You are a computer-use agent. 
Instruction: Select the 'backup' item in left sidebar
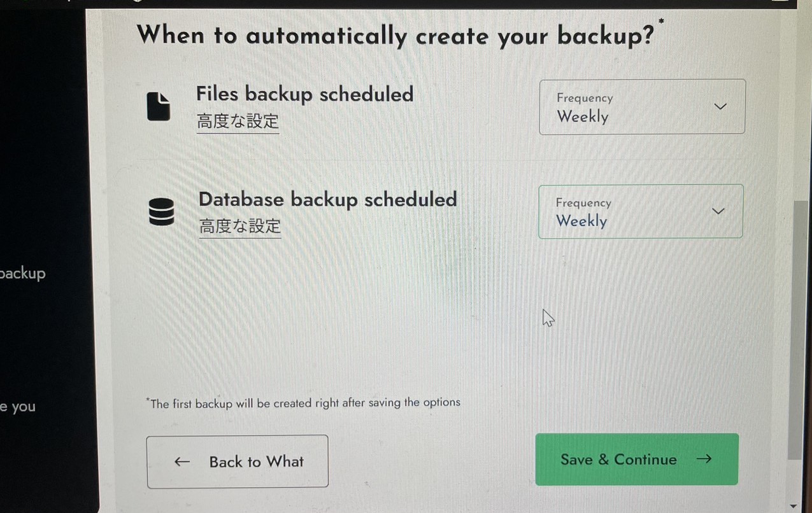[x=23, y=274]
